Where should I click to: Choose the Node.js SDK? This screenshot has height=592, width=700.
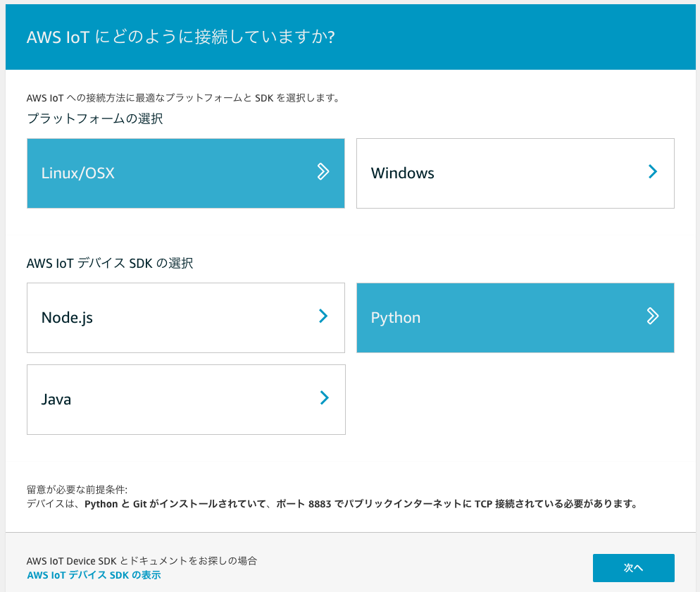pos(185,317)
